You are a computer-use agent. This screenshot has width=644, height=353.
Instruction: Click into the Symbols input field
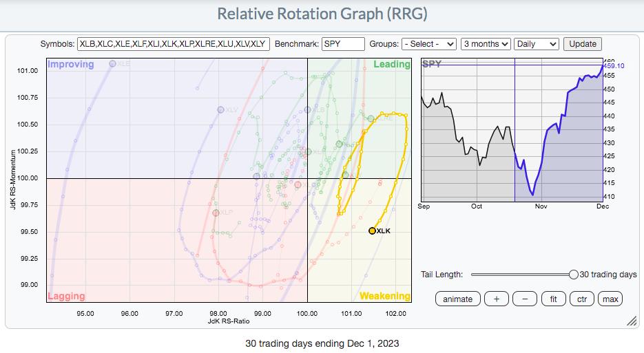click(174, 44)
